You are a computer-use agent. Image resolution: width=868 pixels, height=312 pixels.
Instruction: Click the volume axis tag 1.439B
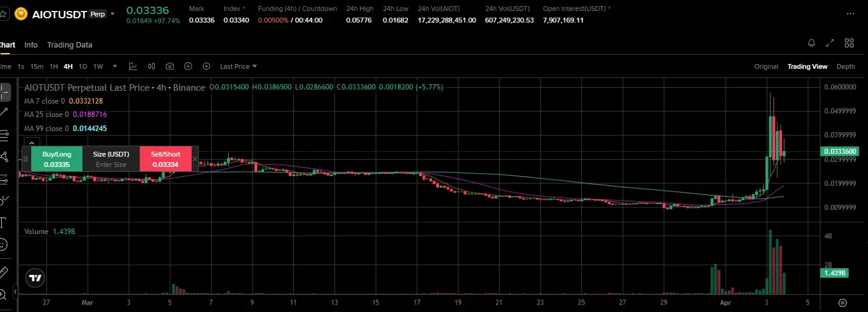click(834, 273)
